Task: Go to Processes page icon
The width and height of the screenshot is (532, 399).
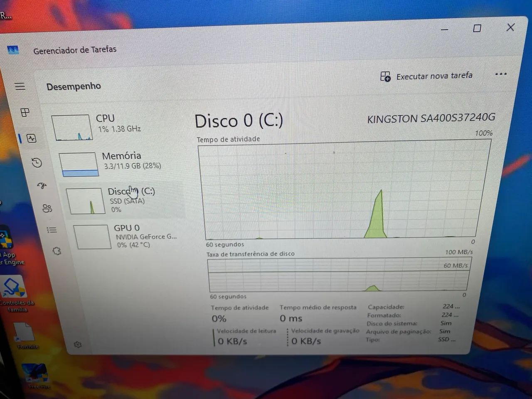Action: (25, 112)
